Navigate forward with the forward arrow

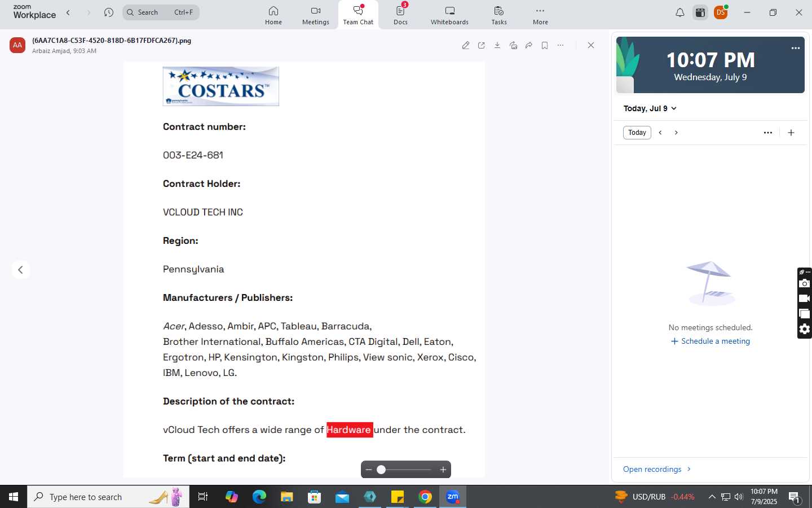89,12
